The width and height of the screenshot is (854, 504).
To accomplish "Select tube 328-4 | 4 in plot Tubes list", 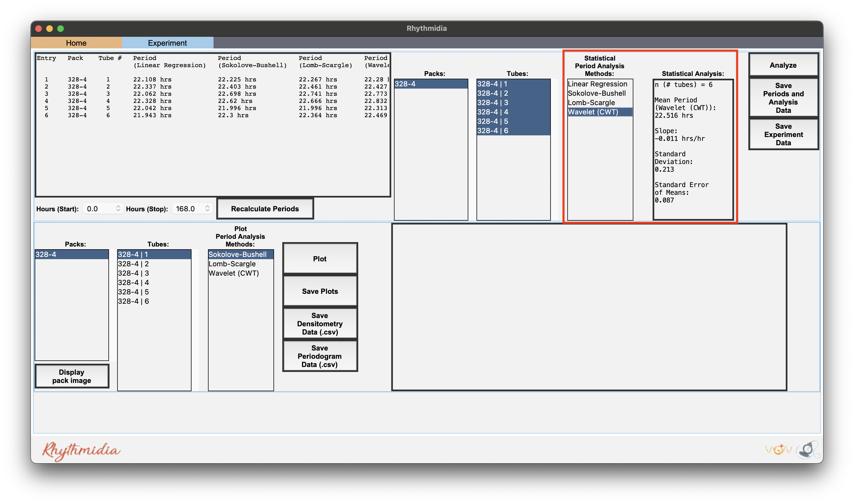I will [154, 283].
